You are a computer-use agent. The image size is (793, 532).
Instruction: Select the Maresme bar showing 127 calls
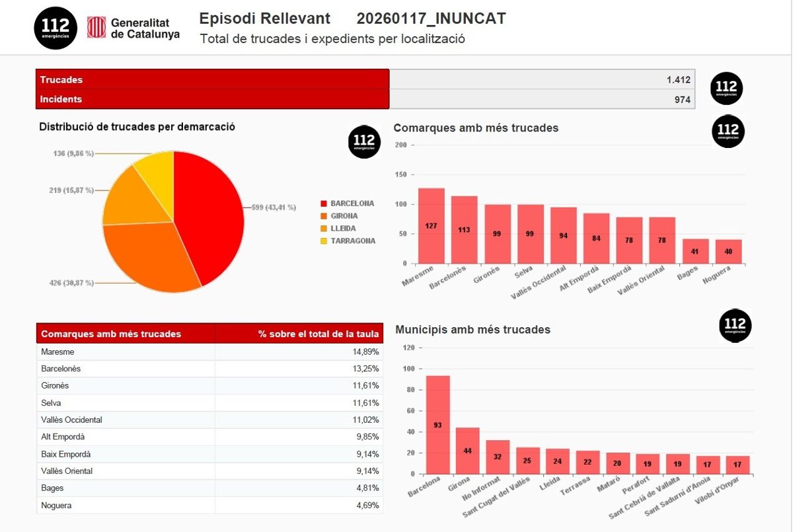[431, 225]
